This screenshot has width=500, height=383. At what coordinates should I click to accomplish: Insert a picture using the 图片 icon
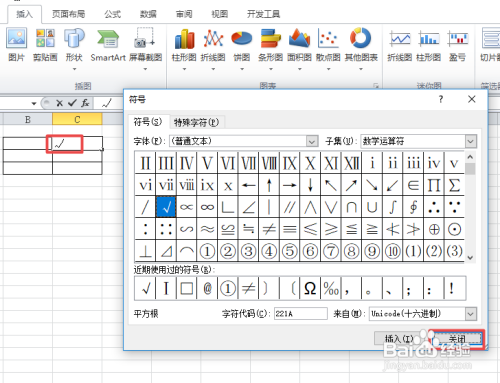(x=16, y=45)
